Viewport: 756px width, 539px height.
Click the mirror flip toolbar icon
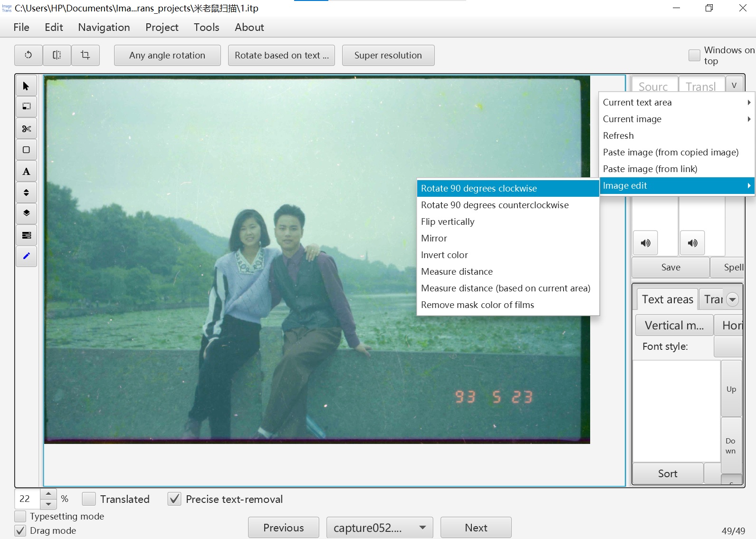pyautogui.click(x=57, y=55)
